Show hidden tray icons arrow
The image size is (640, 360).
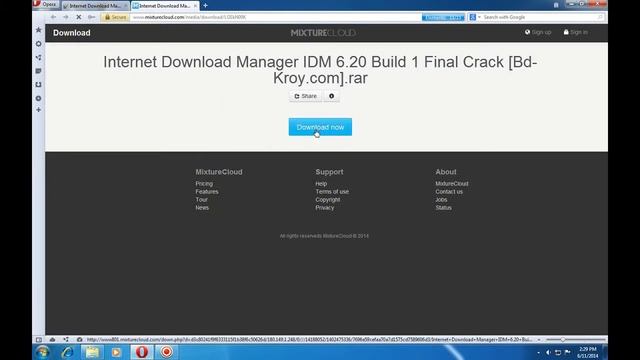[x=538, y=352]
